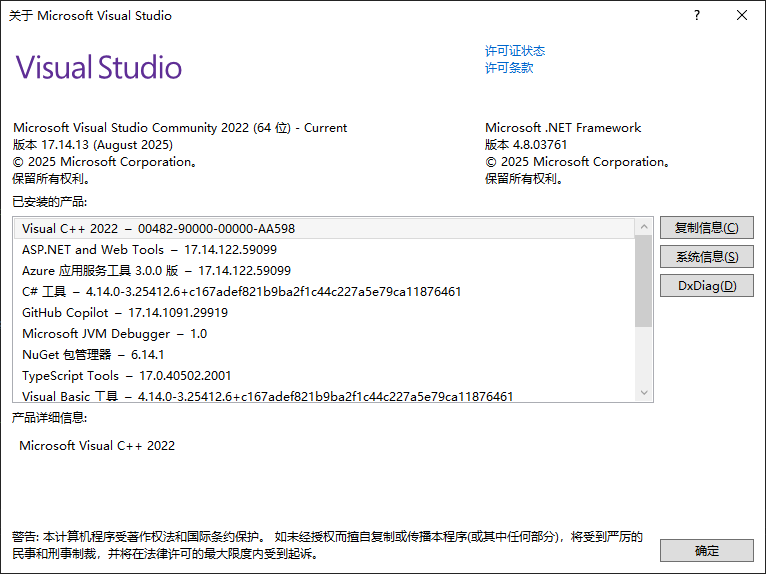This screenshot has height=574, width=766.
Task: Select NuGet 包管理器 row
Action: click(x=324, y=355)
